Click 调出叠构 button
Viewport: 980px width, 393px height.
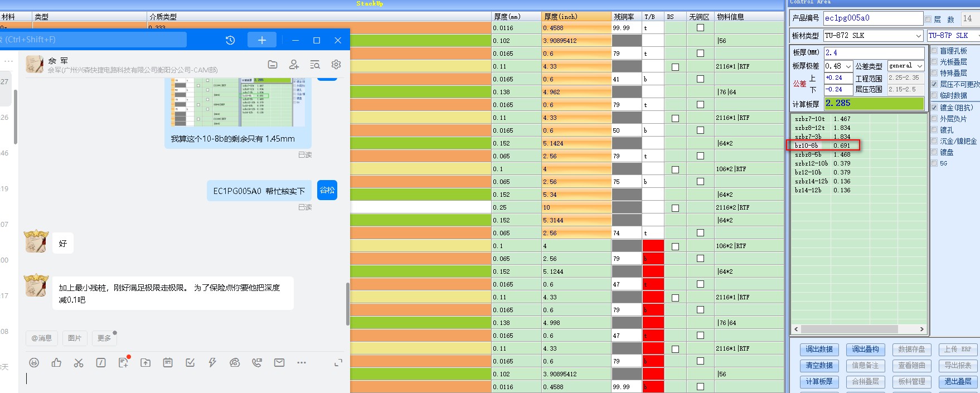(x=865, y=350)
